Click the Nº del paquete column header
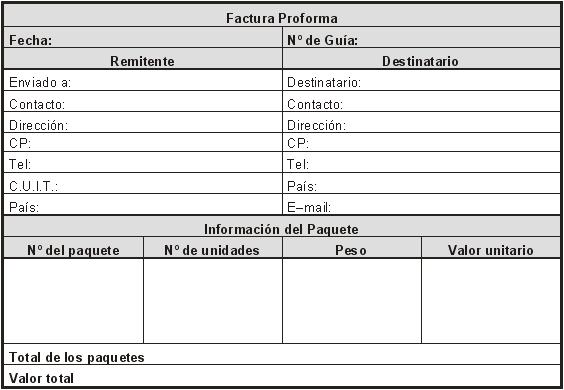The height and width of the screenshot is (390, 564). [x=73, y=248]
